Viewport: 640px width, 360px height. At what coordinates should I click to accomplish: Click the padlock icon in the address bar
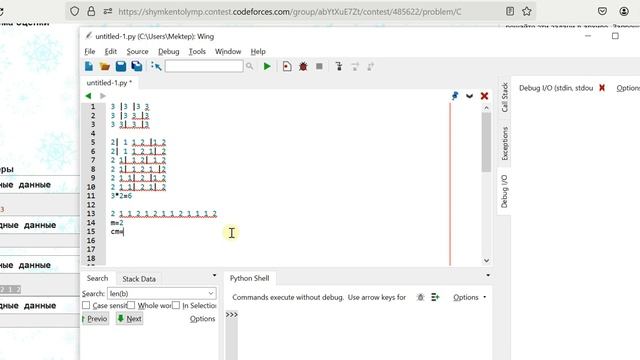tap(91, 11)
